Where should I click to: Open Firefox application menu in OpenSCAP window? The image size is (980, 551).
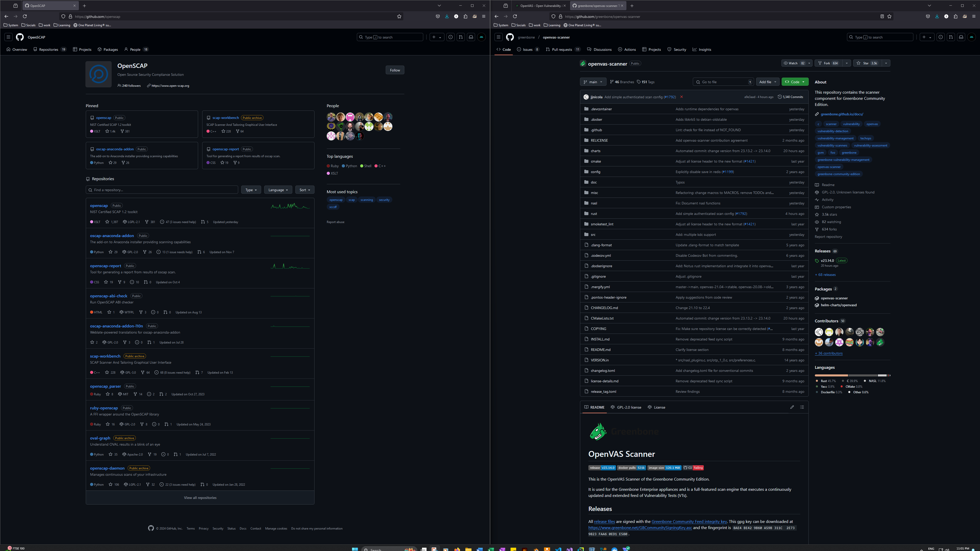tap(483, 16)
